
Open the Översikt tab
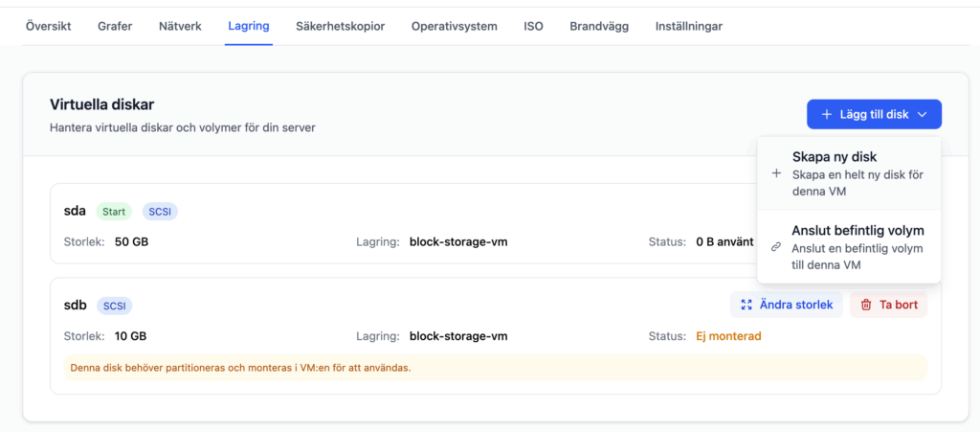click(x=48, y=26)
